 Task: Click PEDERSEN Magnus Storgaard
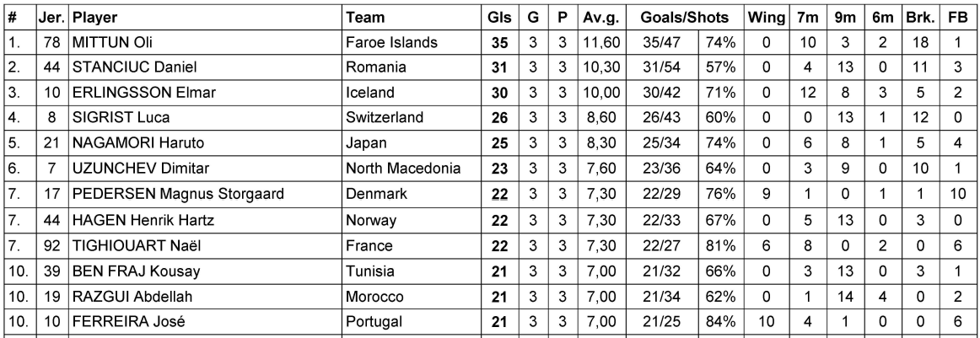pyautogui.click(x=178, y=195)
